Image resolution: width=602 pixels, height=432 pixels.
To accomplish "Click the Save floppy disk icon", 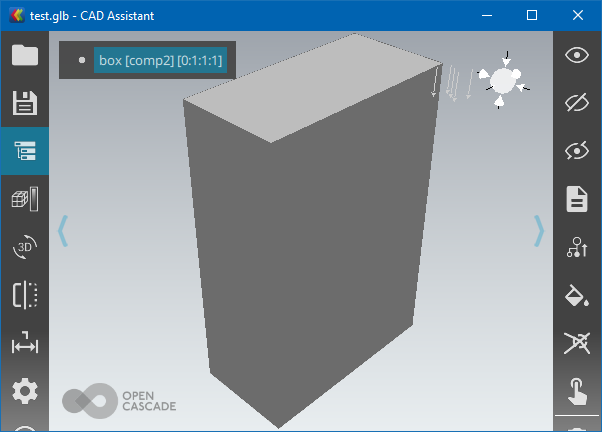I will 24,103.
